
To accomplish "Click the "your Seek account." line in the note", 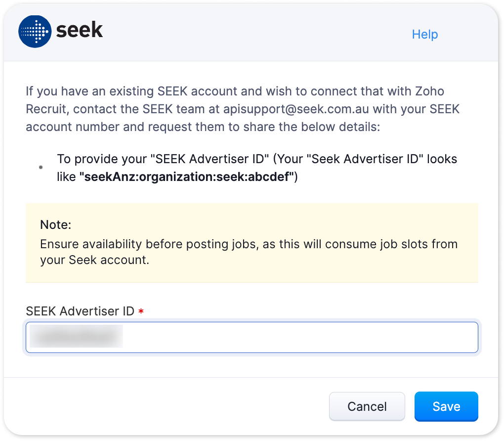I will tap(94, 260).
